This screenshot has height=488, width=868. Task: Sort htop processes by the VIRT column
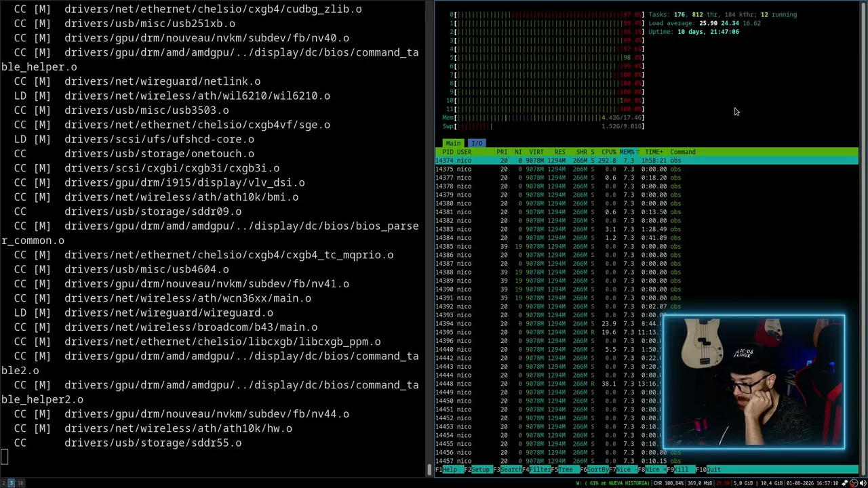536,152
